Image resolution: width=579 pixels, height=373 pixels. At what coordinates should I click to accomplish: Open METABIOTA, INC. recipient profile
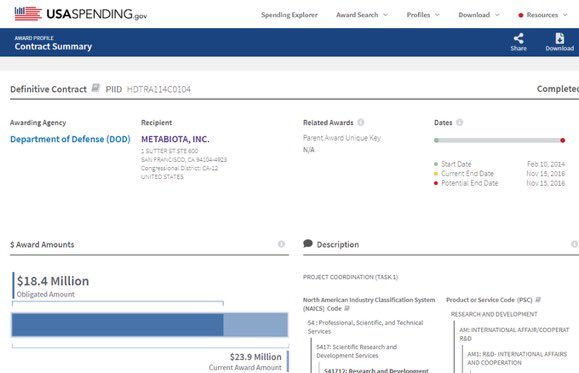coord(175,139)
